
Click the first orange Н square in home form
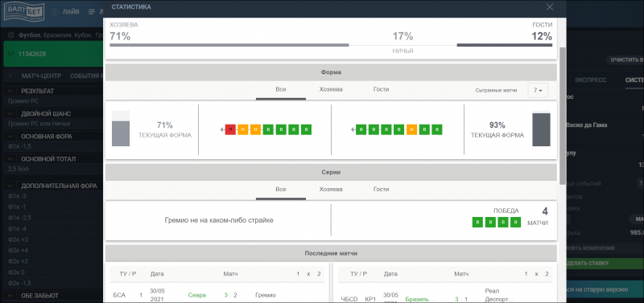tap(243, 129)
